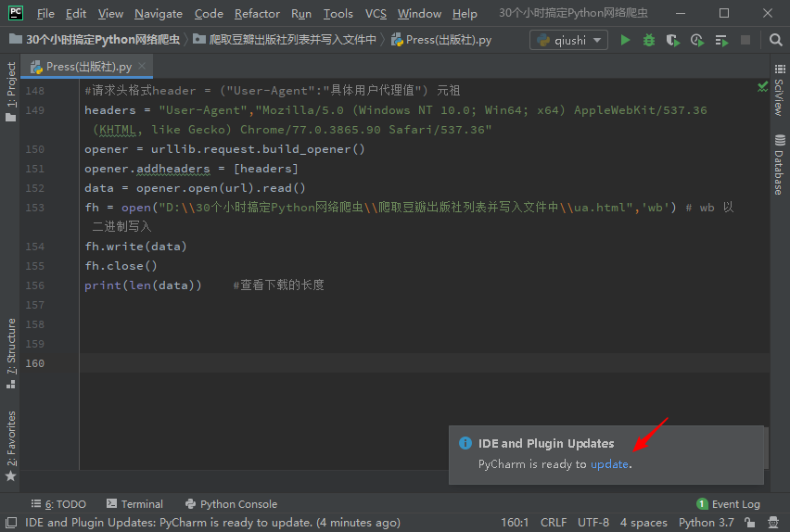Open the Refactor menu
The image size is (790, 532).
[x=257, y=14]
